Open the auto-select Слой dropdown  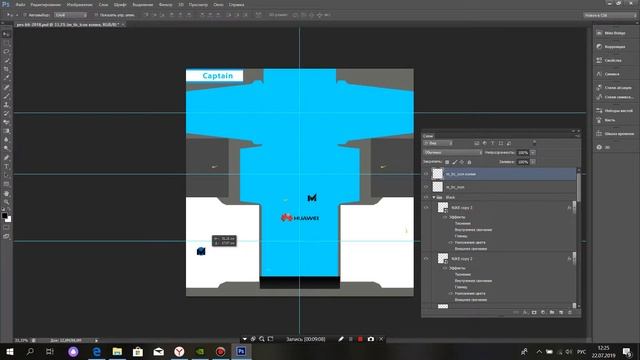[x=71, y=15]
